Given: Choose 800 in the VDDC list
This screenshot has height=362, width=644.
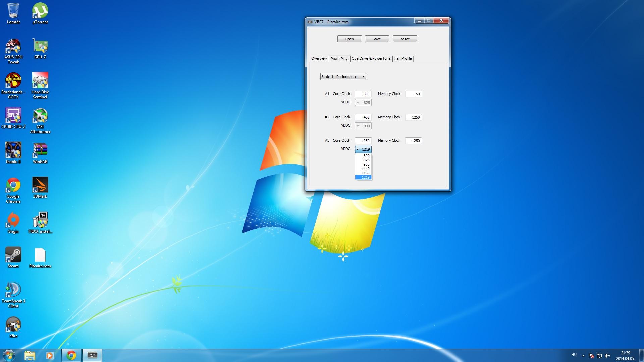Looking at the screenshot, I should point(363,156).
